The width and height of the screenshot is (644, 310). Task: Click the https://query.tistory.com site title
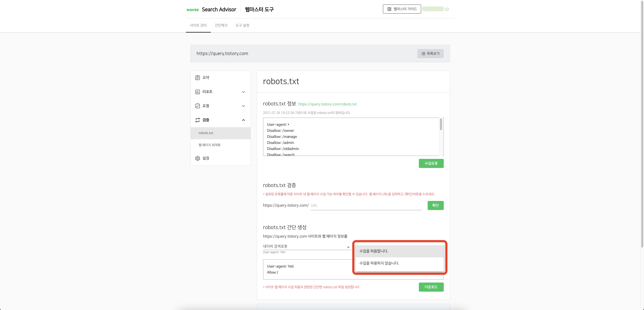[x=222, y=54]
